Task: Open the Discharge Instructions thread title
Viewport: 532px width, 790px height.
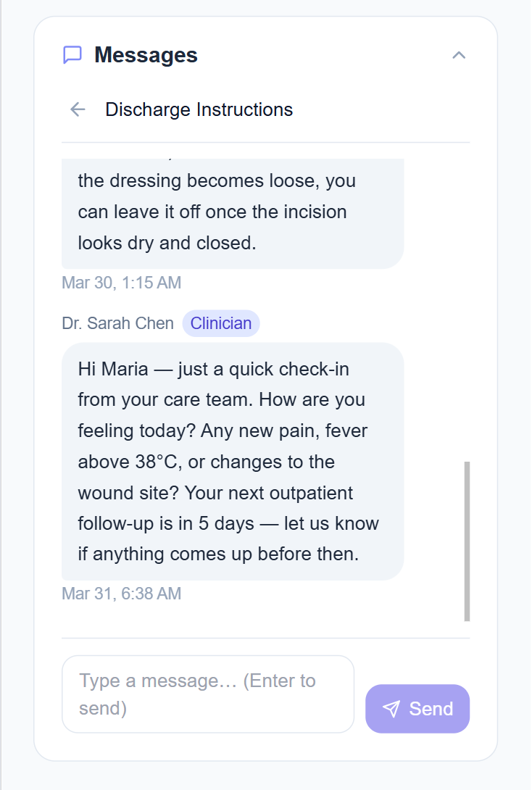Action: [199, 109]
